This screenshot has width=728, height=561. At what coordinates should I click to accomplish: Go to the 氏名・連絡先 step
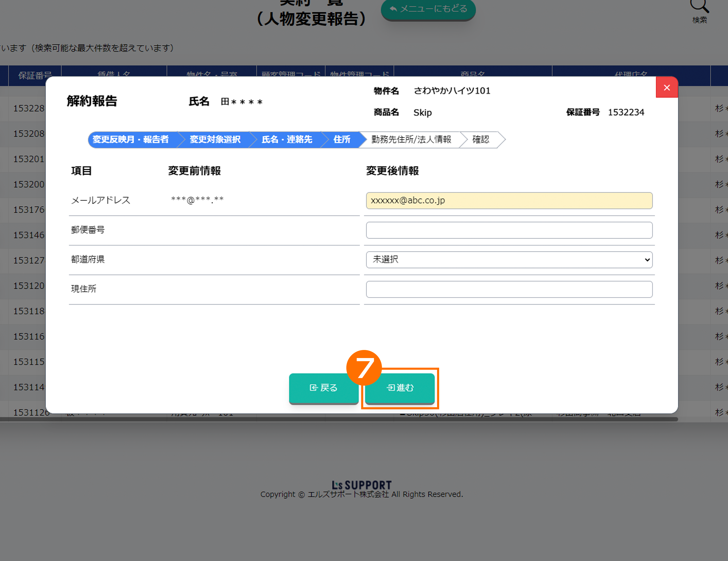coord(287,139)
